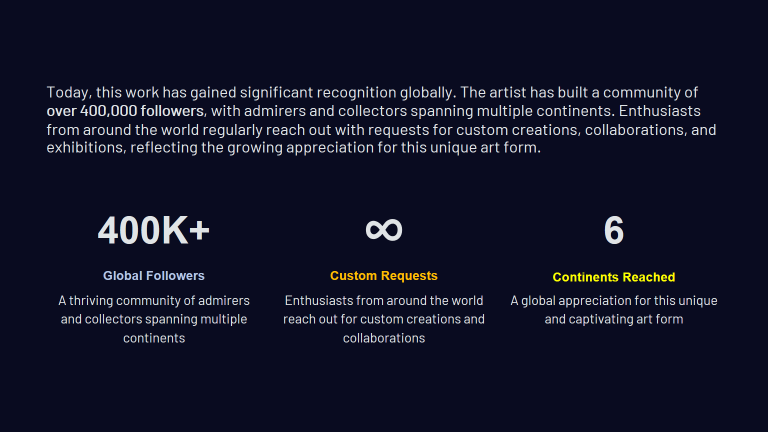
Task: Select the Global Followers heading
Action: (x=153, y=276)
